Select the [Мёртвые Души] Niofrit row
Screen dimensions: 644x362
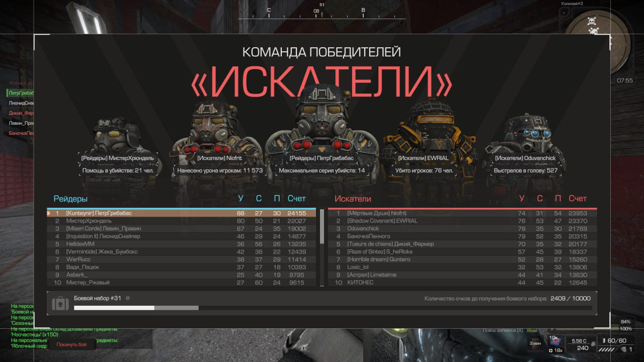(x=462, y=213)
